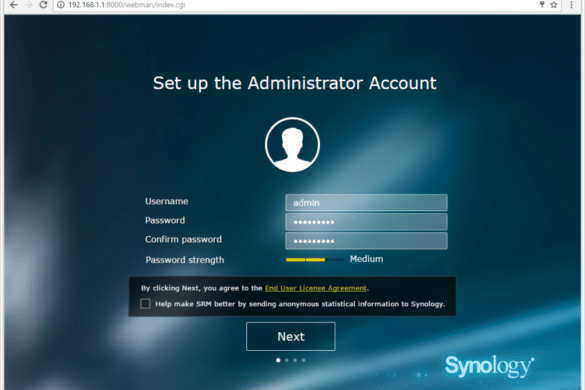585x390 pixels.
Task: Open the Chrome three-dot menu
Action: [x=571, y=5]
